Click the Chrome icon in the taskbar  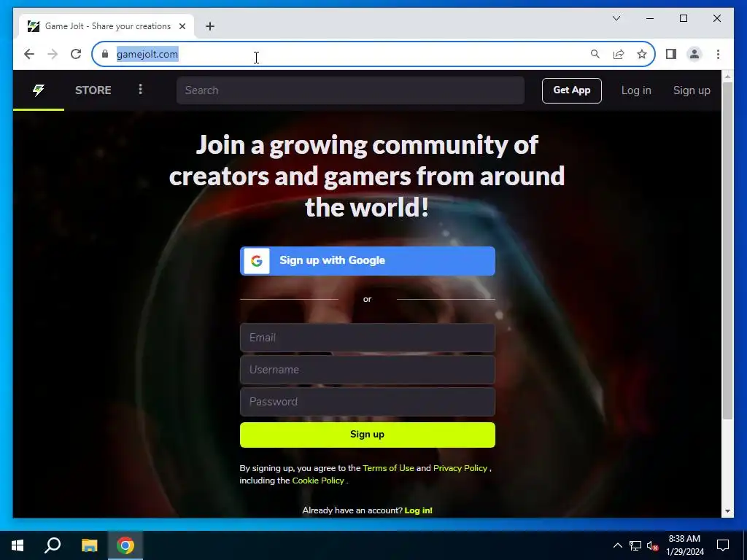[x=125, y=545]
